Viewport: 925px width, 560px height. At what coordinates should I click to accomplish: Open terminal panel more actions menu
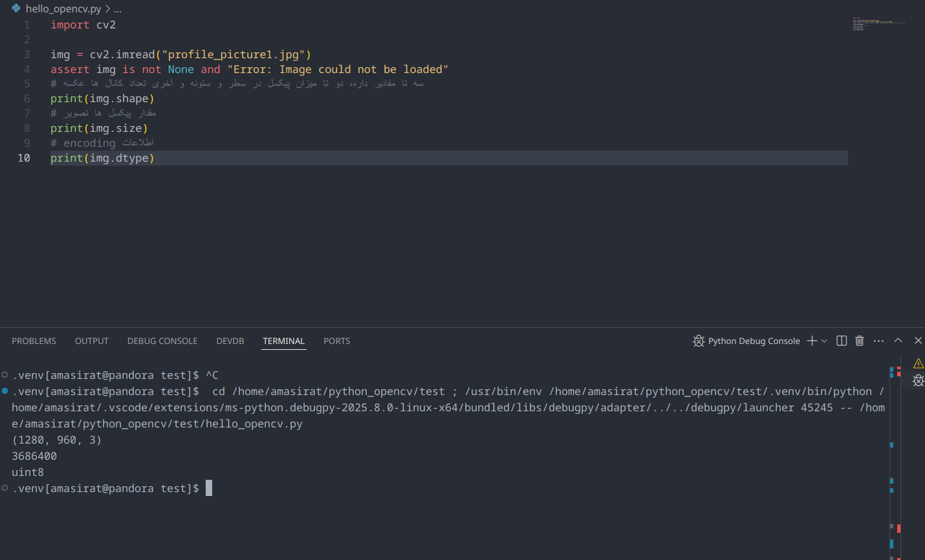click(878, 341)
